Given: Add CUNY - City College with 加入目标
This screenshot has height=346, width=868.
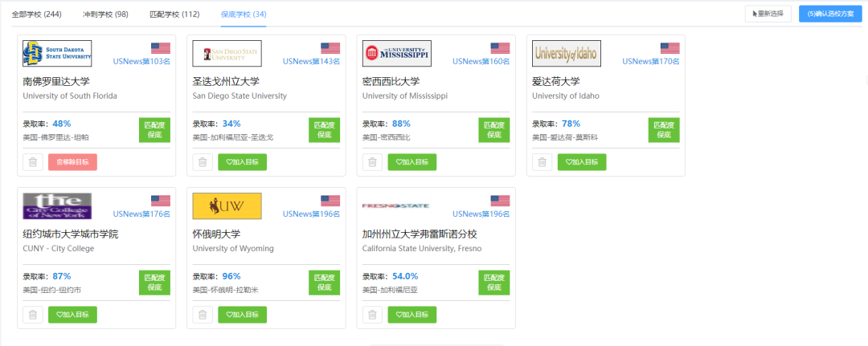Looking at the screenshot, I should click(72, 315).
